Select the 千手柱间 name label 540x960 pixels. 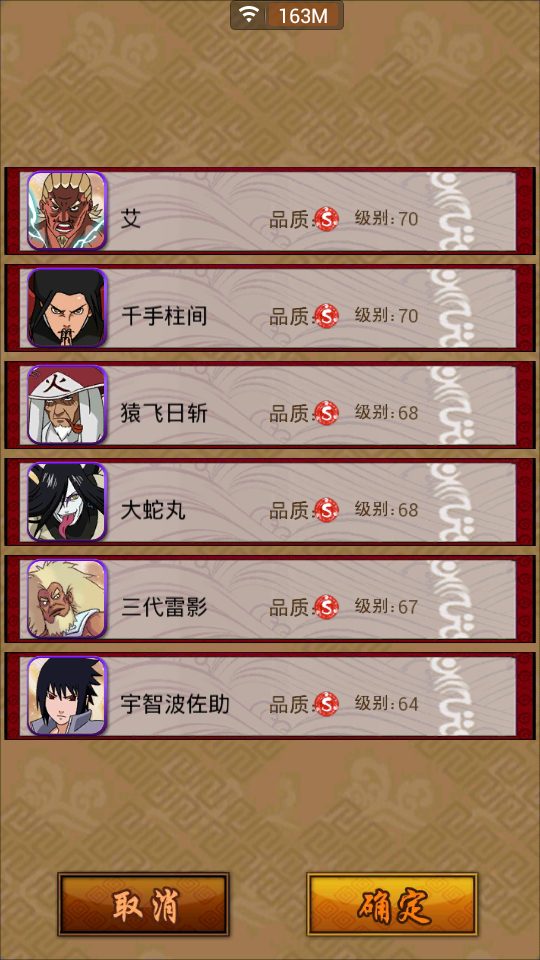click(164, 317)
